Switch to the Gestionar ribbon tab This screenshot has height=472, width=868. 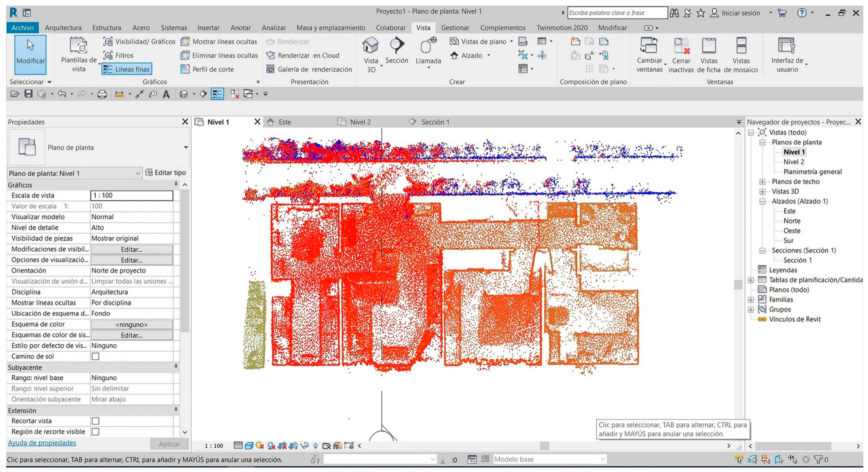[x=455, y=28]
